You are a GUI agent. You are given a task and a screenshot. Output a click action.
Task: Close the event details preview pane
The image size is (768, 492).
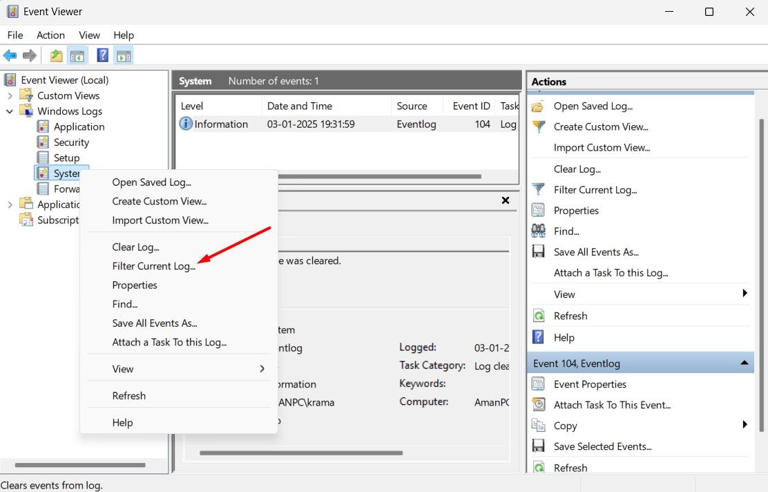[505, 200]
